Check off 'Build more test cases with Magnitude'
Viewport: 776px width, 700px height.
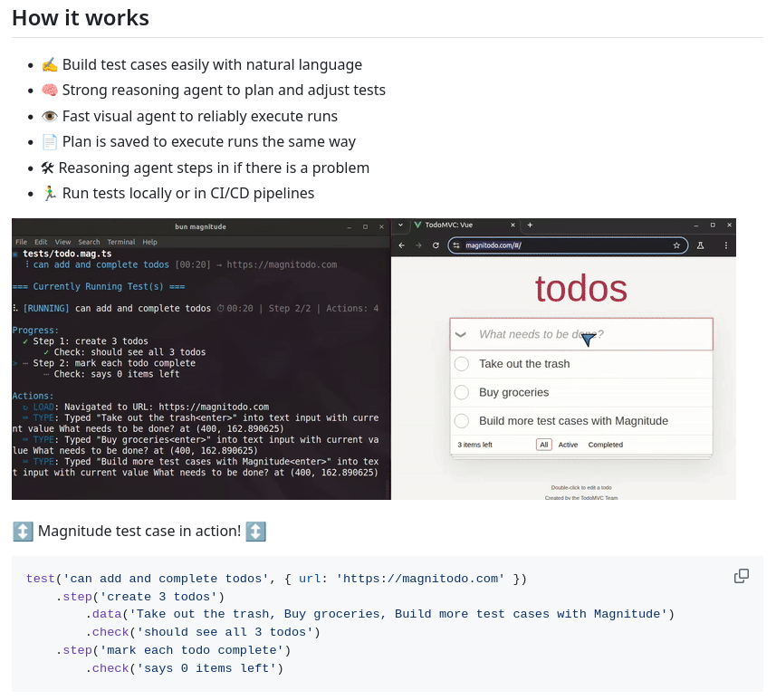tap(462, 421)
